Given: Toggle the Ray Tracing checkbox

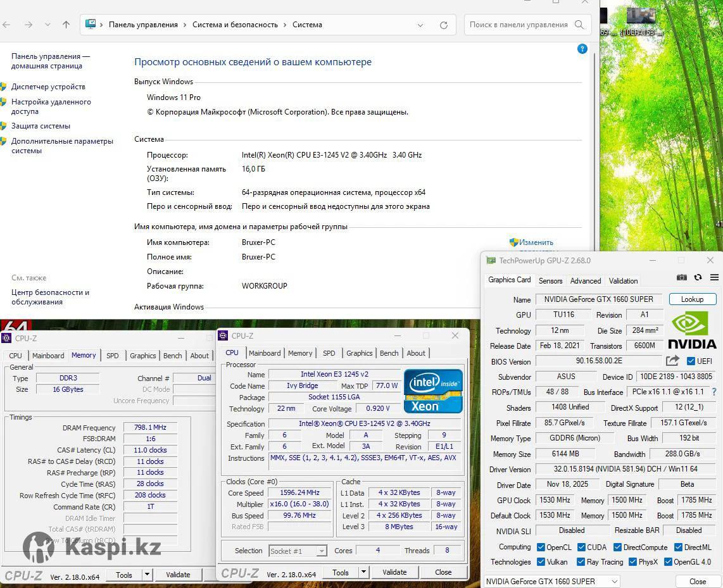Looking at the screenshot, I should click(x=581, y=562).
